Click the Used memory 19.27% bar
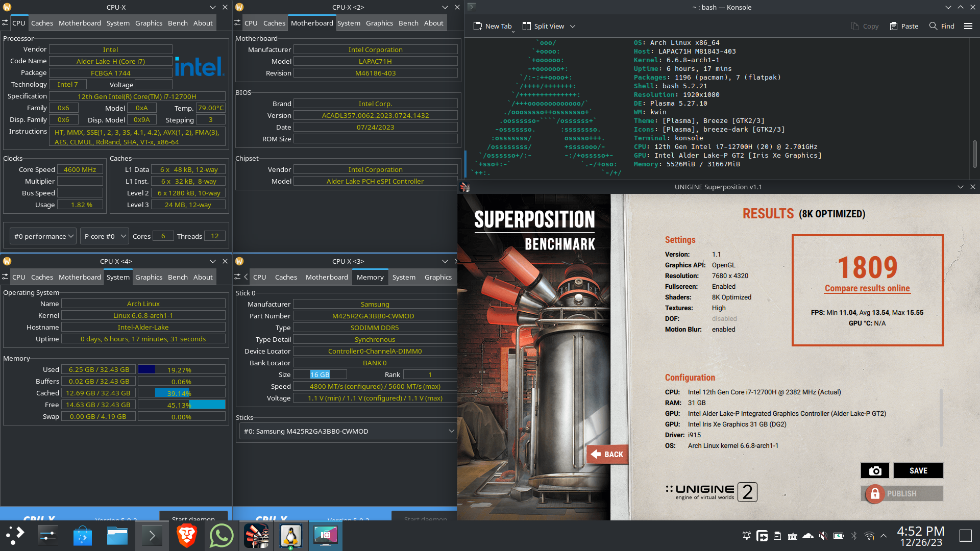 tap(182, 369)
